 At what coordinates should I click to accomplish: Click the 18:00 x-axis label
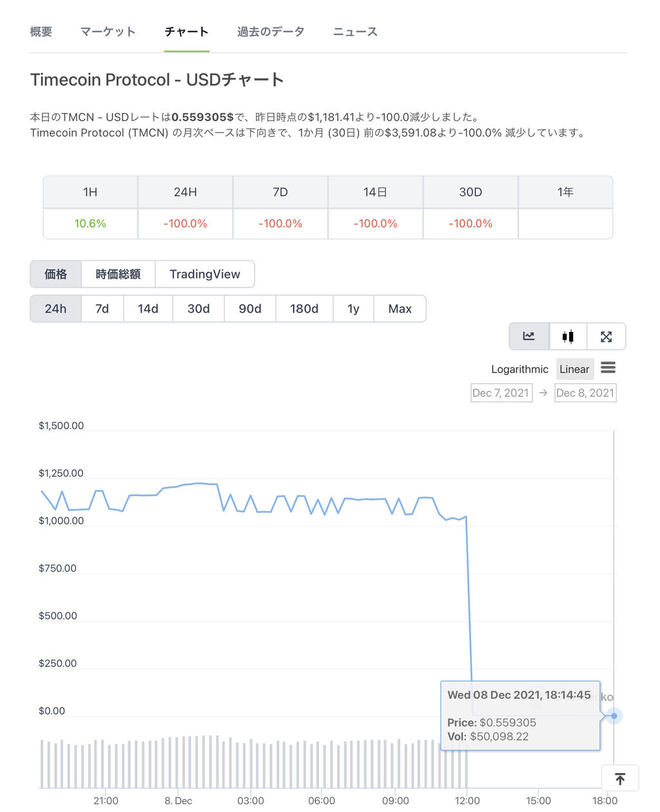[605, 800]
